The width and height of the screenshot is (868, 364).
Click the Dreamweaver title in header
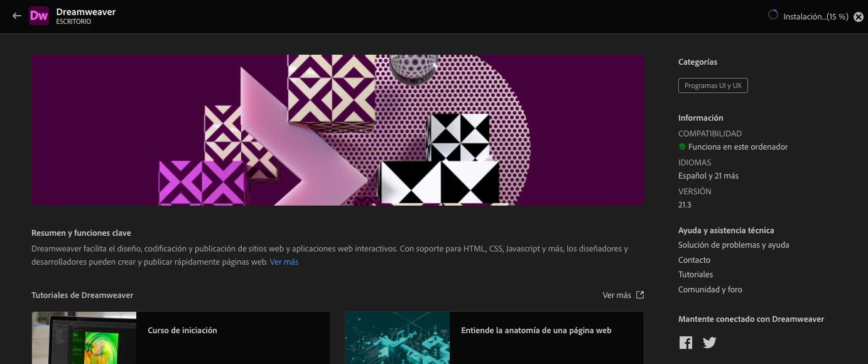(x=86, y=12)
